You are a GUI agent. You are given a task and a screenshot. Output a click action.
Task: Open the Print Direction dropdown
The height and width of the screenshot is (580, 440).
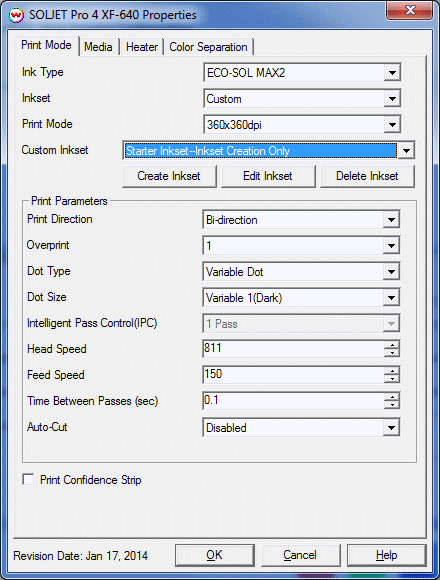391,220
